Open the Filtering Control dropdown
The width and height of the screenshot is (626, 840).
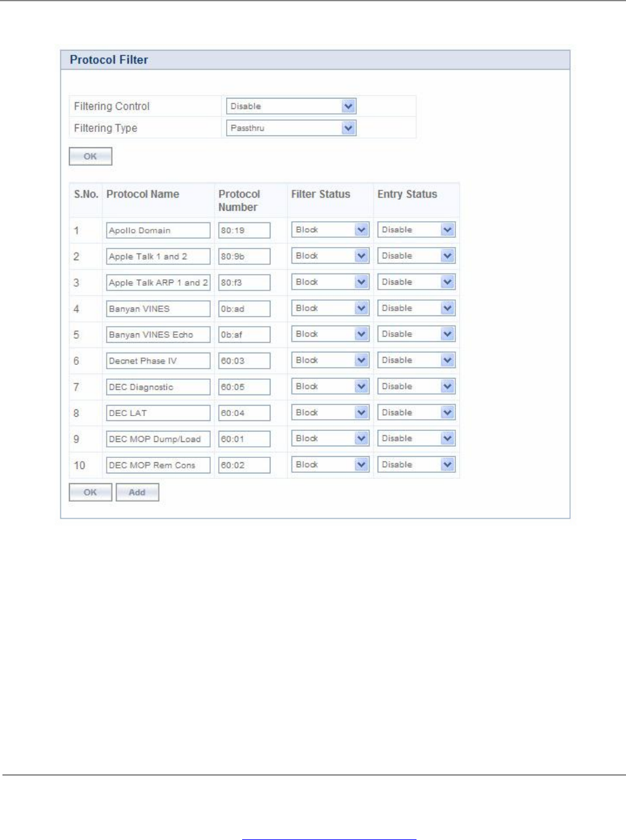[x=291, y=106]
